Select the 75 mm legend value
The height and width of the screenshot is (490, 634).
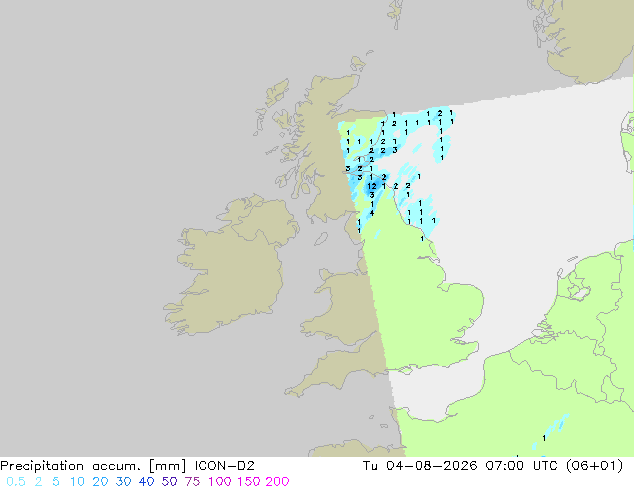point(192,482)
